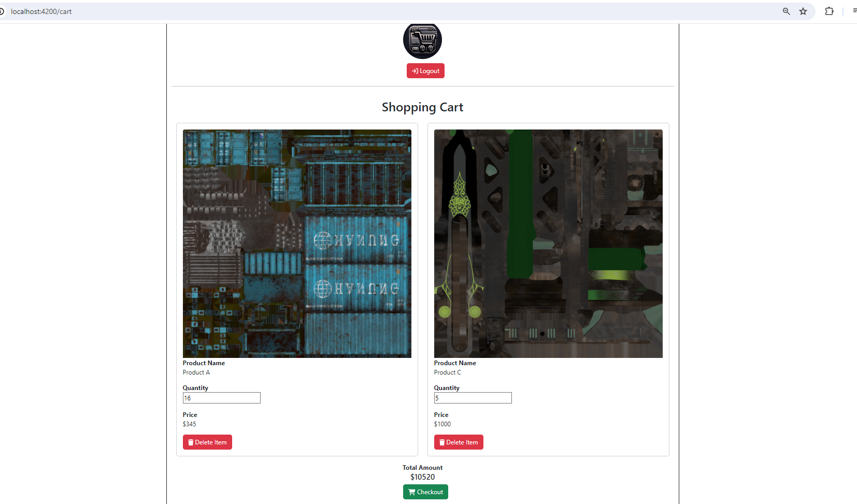
Task: Bookmark this page with the star icon
Action: pyautogui.click(x=803, y=11)
